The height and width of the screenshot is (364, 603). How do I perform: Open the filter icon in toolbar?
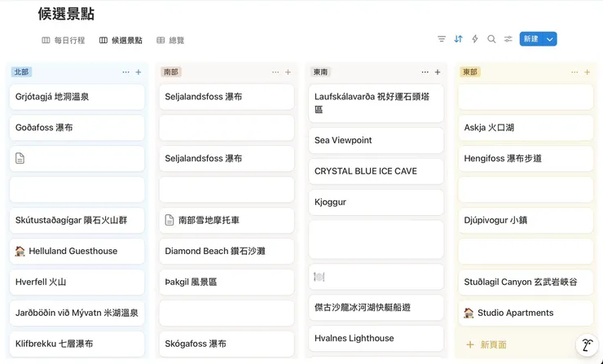tap(442, 39)
